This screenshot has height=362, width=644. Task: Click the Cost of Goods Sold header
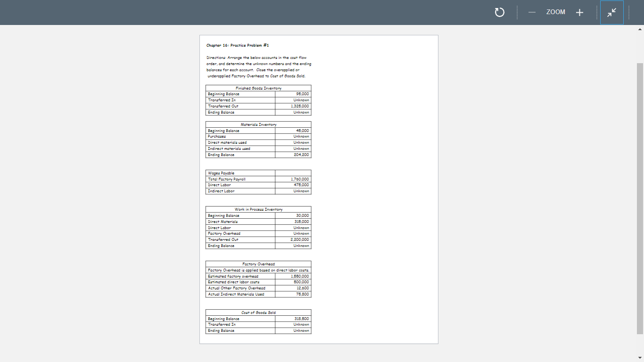click(x=258, y=312)
